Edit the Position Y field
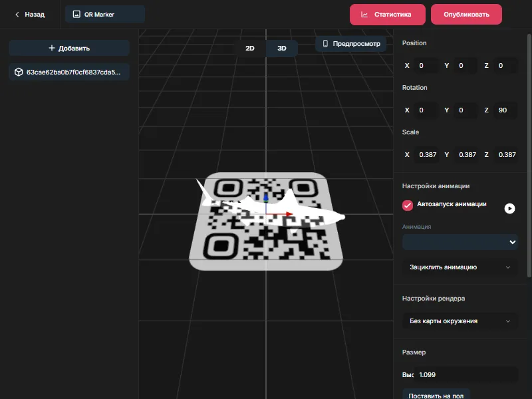The image size is (532, 399). pyautogui.click(x=466, y=66)
